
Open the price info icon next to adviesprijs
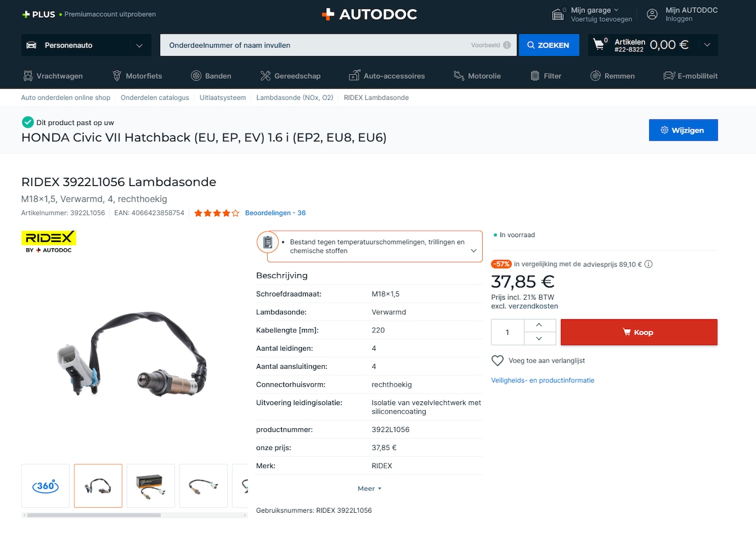click(x=648, y=264)
